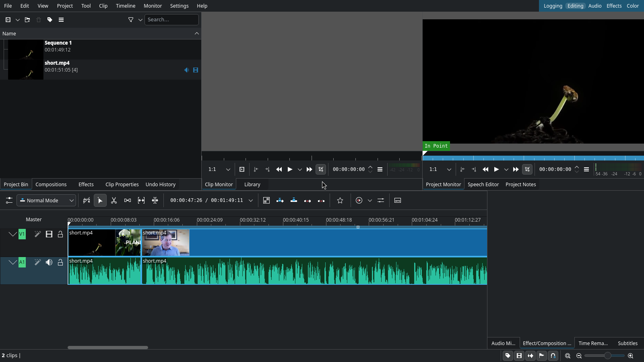The height and width of the screenshot is (362, 644).
Task: Click the timeline horizontal scrollbar
Action: [x=108, y=348]
